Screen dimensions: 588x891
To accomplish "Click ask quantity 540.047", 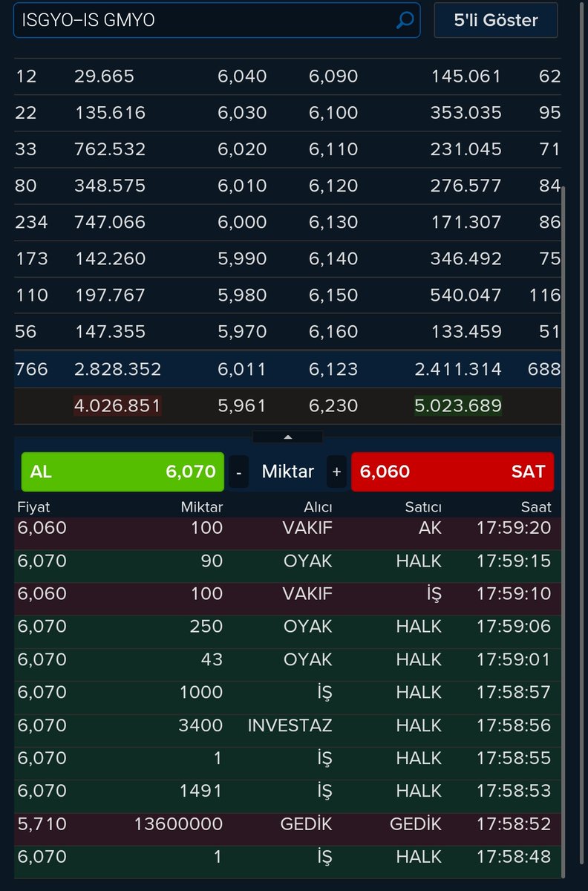I will click(465, 295).
